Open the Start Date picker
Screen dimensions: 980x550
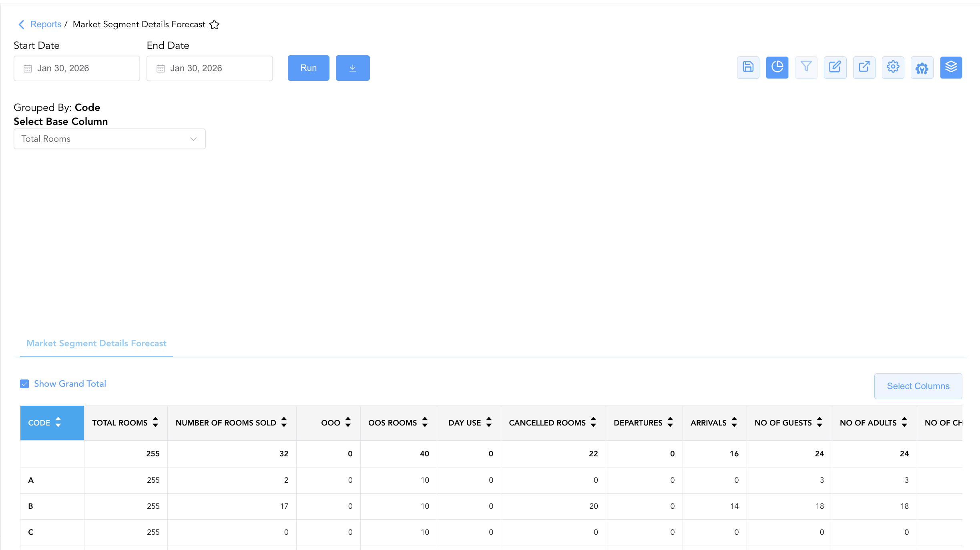(x=77, y=68)
